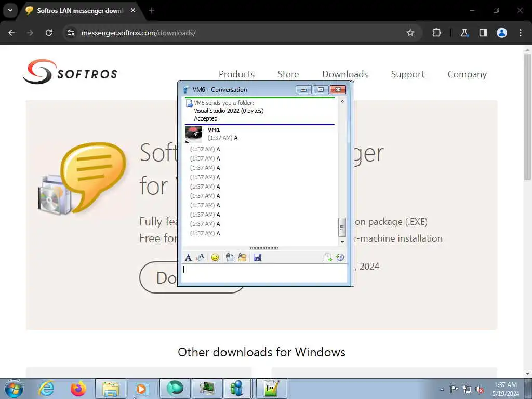Open a new tab with plus button

coord(152,10)
